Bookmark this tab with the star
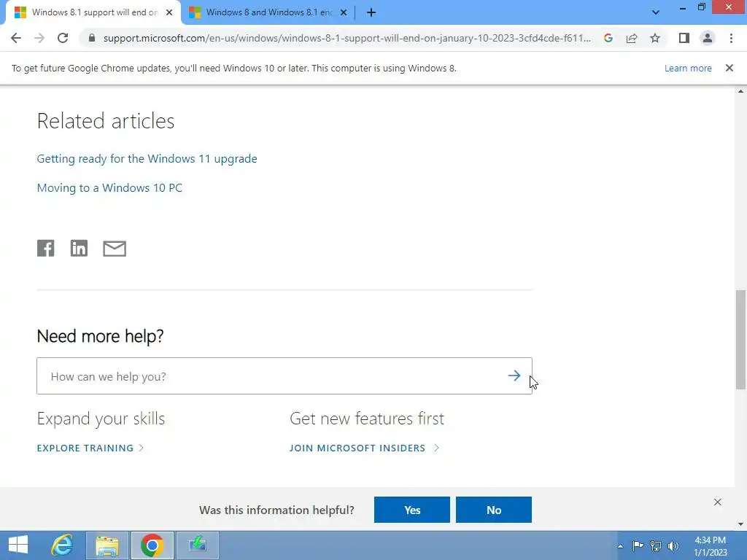 tap(655, 38)
